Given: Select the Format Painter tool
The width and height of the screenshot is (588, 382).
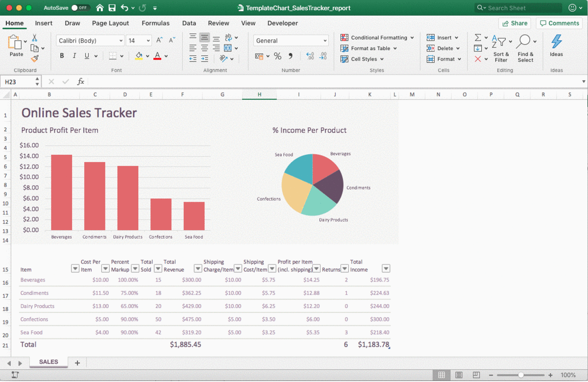Looking at the screenshot, I should (34, 59).
